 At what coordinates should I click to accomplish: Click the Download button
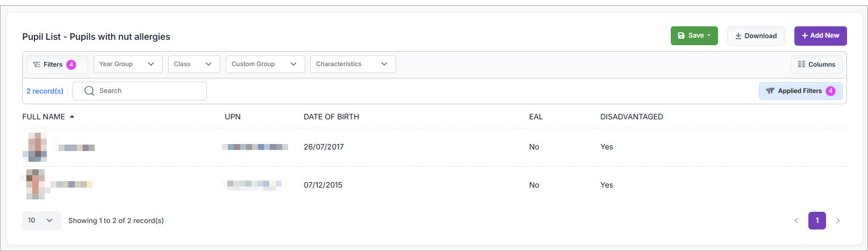[x=756, y=36]
